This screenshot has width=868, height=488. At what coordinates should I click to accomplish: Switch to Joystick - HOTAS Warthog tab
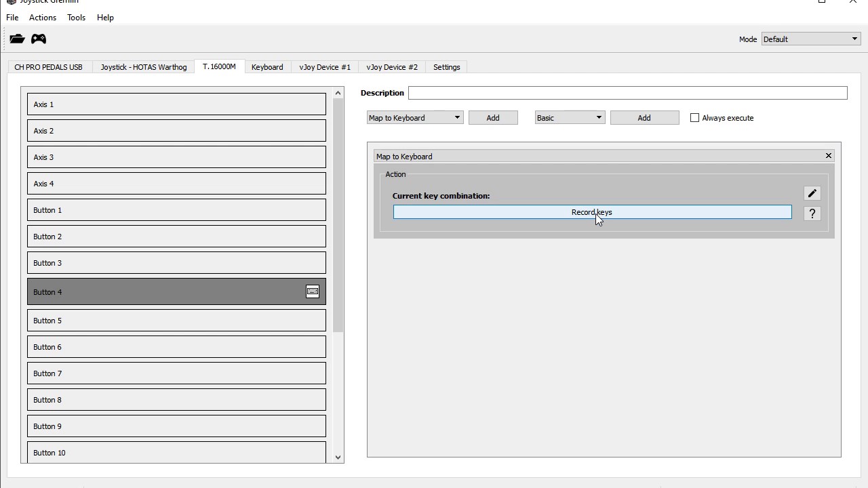tap(144, 67)
